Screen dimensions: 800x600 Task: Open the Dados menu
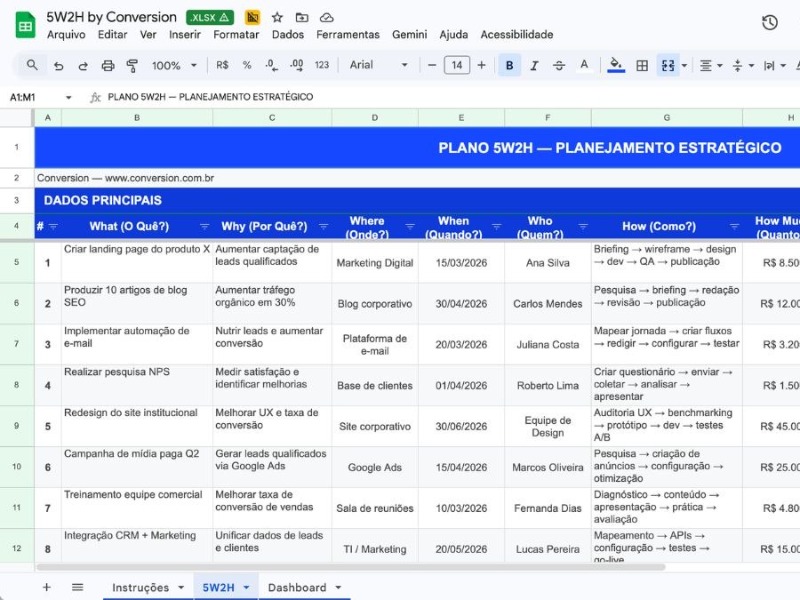pyautogui.click(x=287, y=34)
